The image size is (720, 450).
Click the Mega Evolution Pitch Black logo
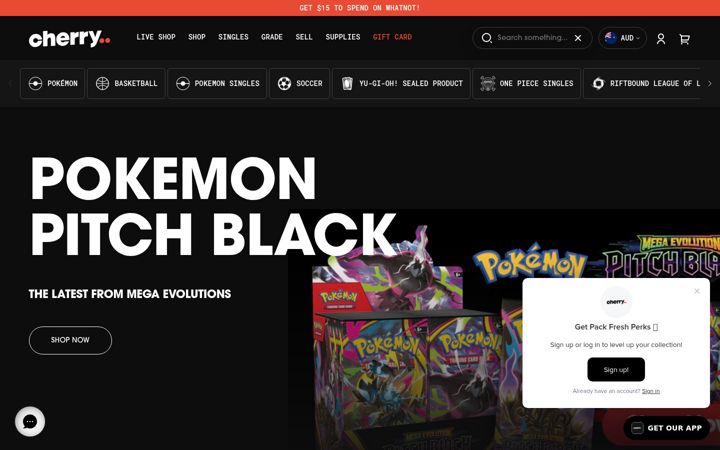point(661,258)
